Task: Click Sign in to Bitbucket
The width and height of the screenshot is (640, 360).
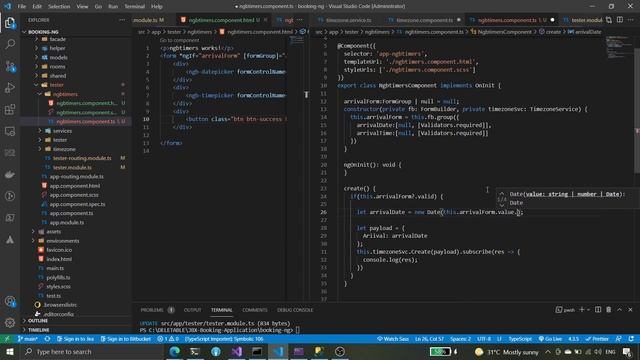Action: click(x=126, y=339)
